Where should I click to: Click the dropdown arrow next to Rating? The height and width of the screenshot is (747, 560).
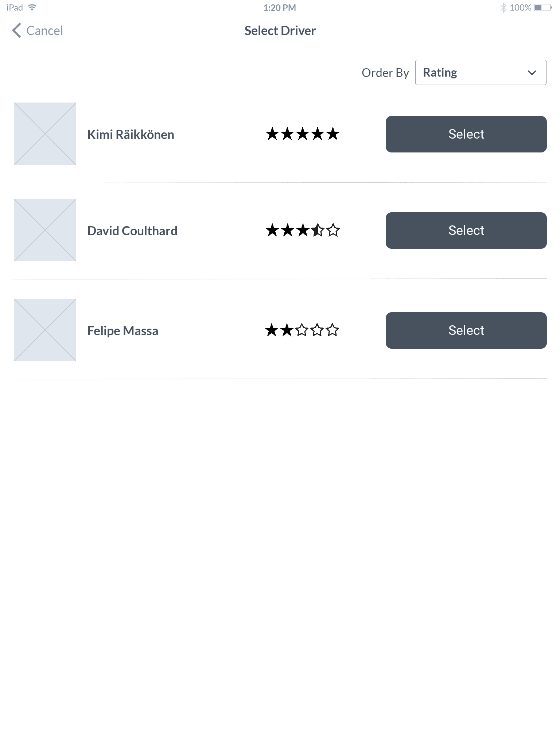[532, 73]
